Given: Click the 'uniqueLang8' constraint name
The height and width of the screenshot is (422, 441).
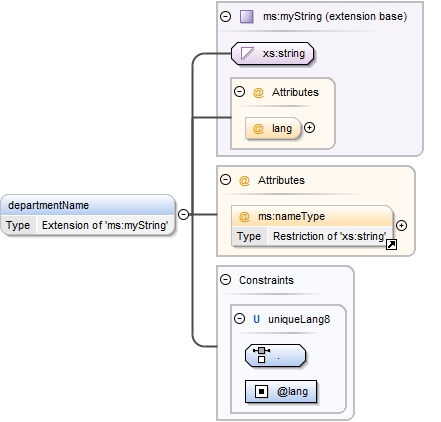Looking at the screenshot, I should pyautogui.click(x=299, y=319).
